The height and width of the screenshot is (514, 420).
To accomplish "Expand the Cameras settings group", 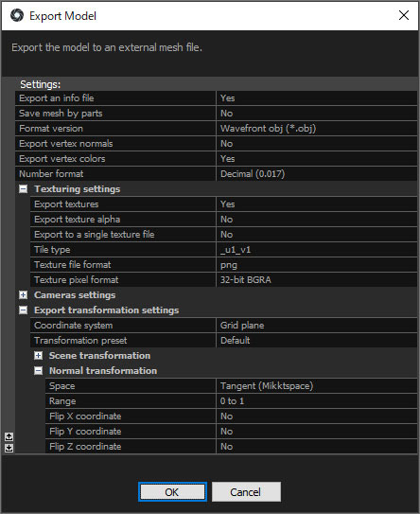I will click(23, 295).
